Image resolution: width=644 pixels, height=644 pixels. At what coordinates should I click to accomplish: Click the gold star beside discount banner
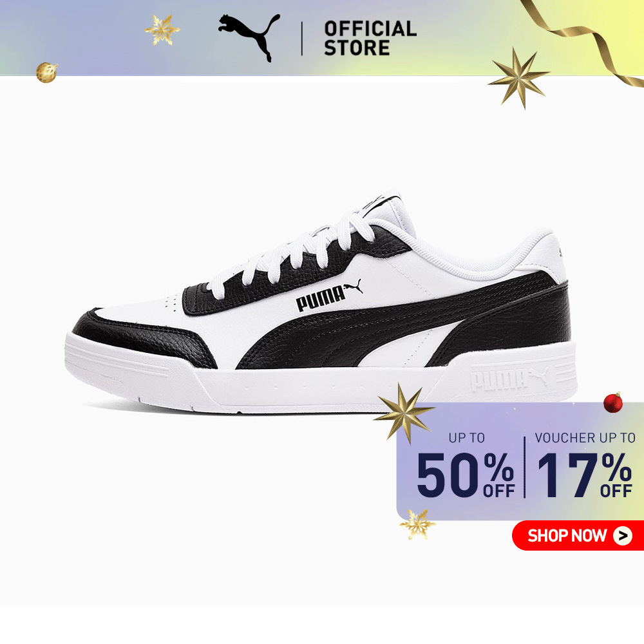404,413
